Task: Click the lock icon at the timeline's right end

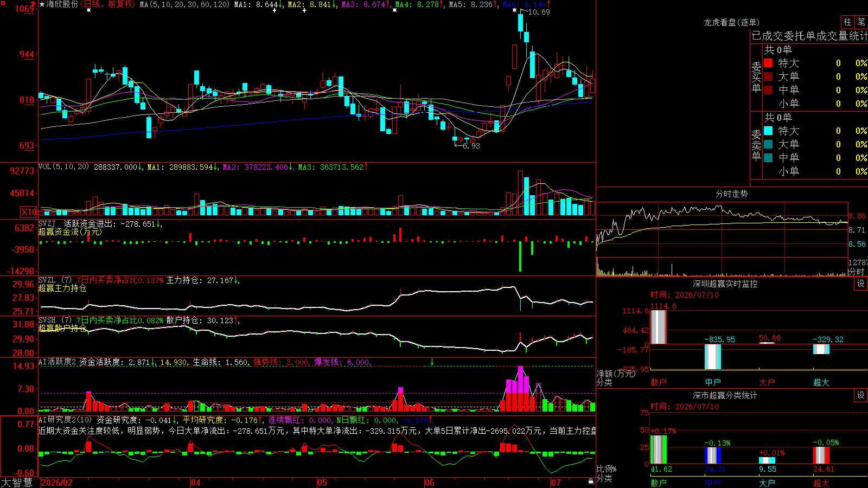Action: (591, 481)
